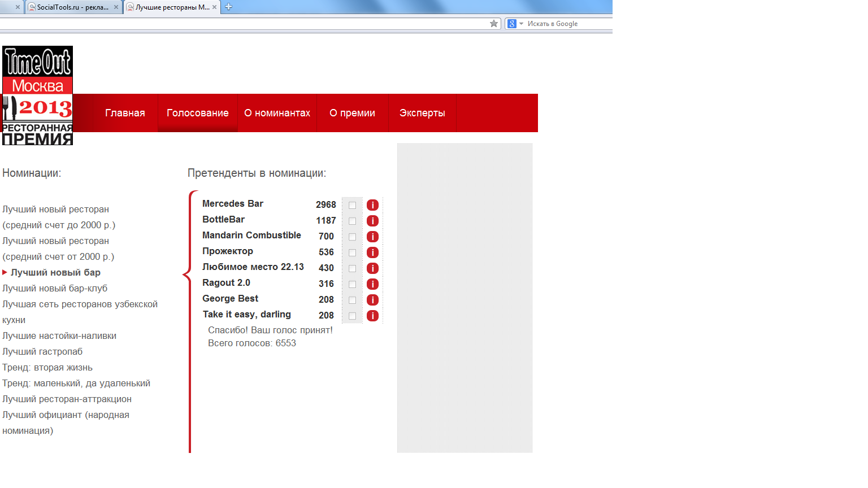Click the vote count 2968

tap(326, 204)
